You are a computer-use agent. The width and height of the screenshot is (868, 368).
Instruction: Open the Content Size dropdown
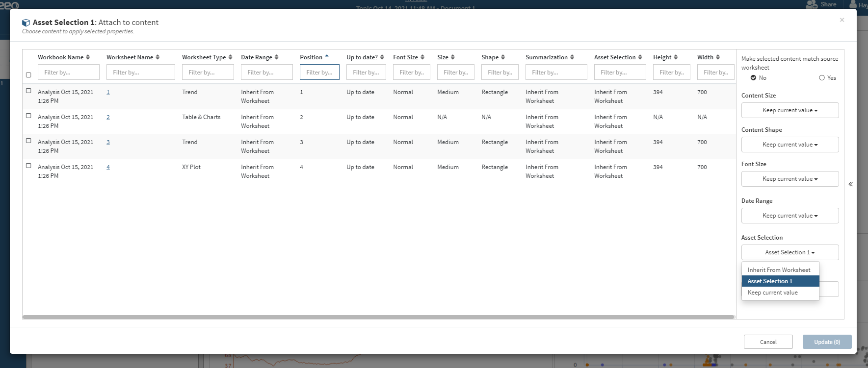point(789,110)
